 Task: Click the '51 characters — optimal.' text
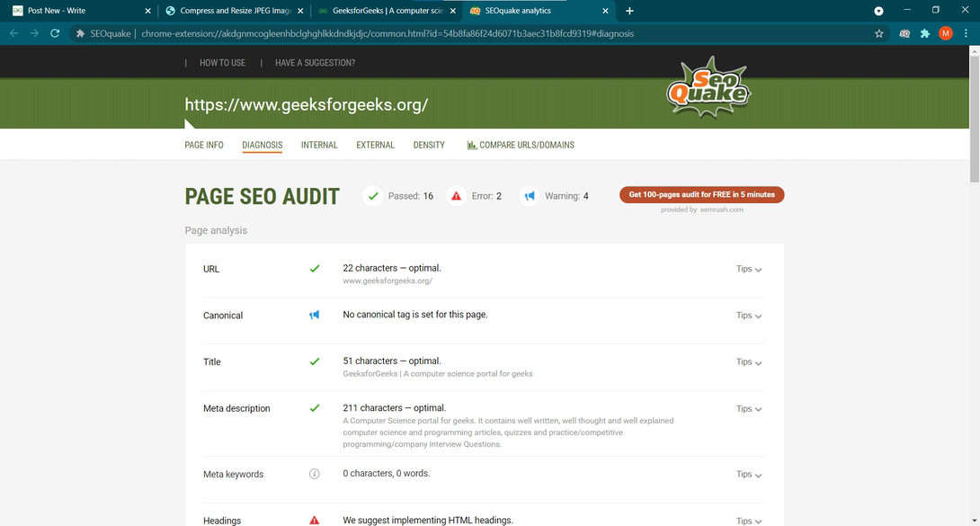tap(392, 361)
